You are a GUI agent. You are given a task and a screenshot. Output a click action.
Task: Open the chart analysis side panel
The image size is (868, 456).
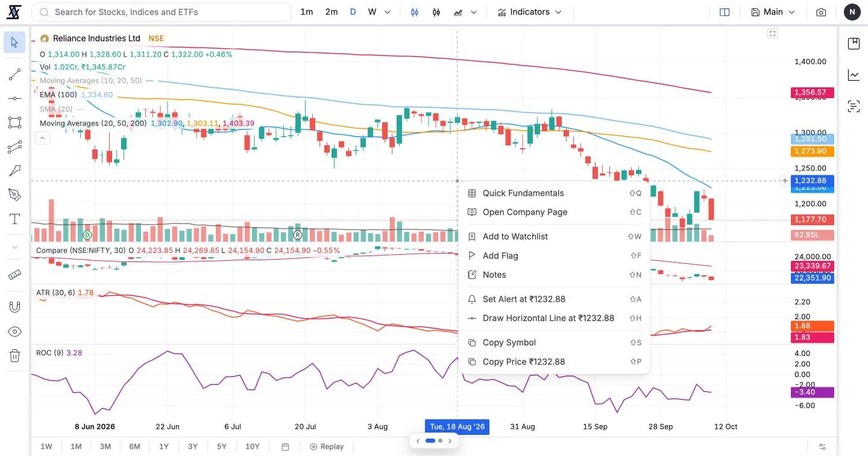coord(854,75)
